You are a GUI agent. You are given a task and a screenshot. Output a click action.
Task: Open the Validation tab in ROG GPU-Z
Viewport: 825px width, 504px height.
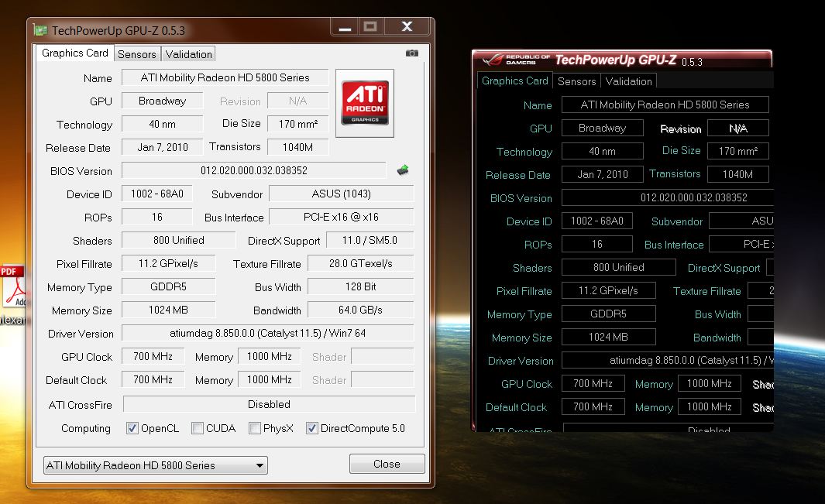(629, 81)
